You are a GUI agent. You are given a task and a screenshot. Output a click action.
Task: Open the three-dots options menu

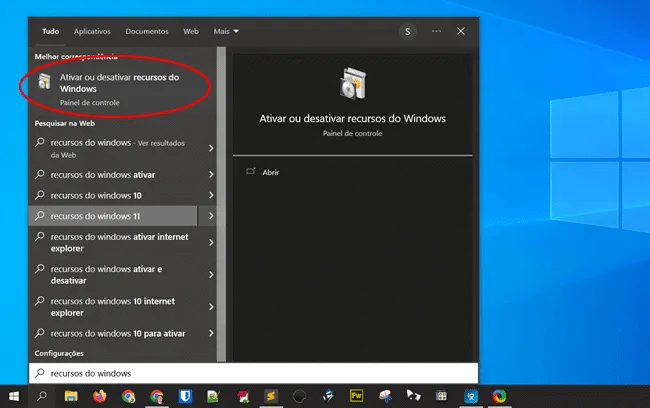[x=437, y=31]
